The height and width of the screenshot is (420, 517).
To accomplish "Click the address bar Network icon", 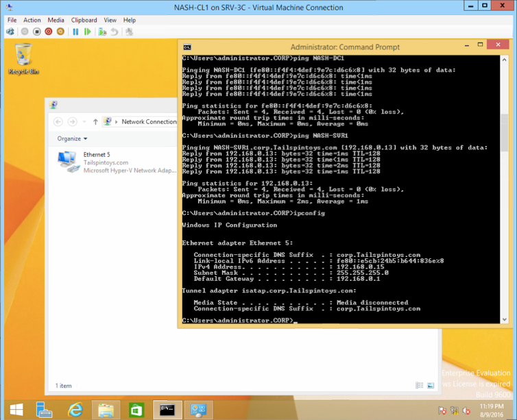I will pos(108,121).
